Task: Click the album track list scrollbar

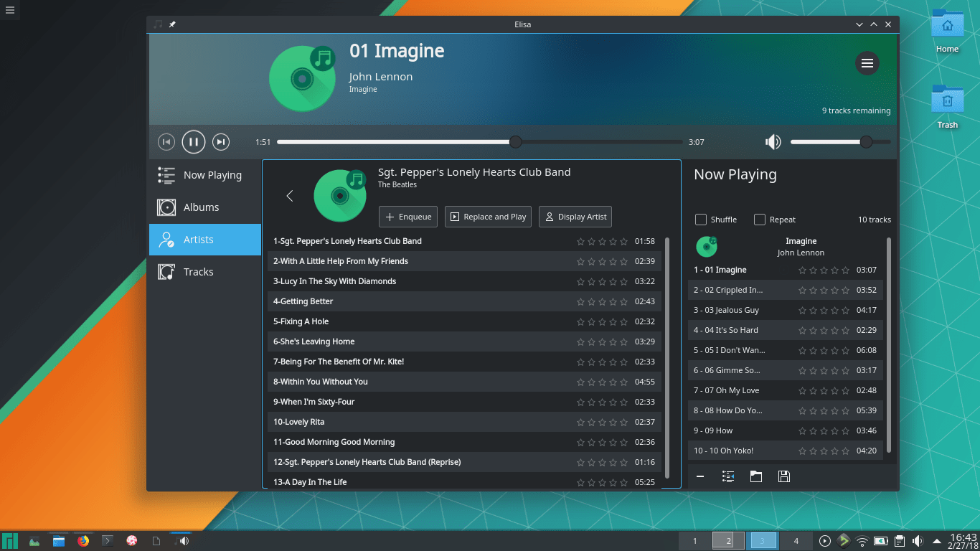Action: click(668, 357)
